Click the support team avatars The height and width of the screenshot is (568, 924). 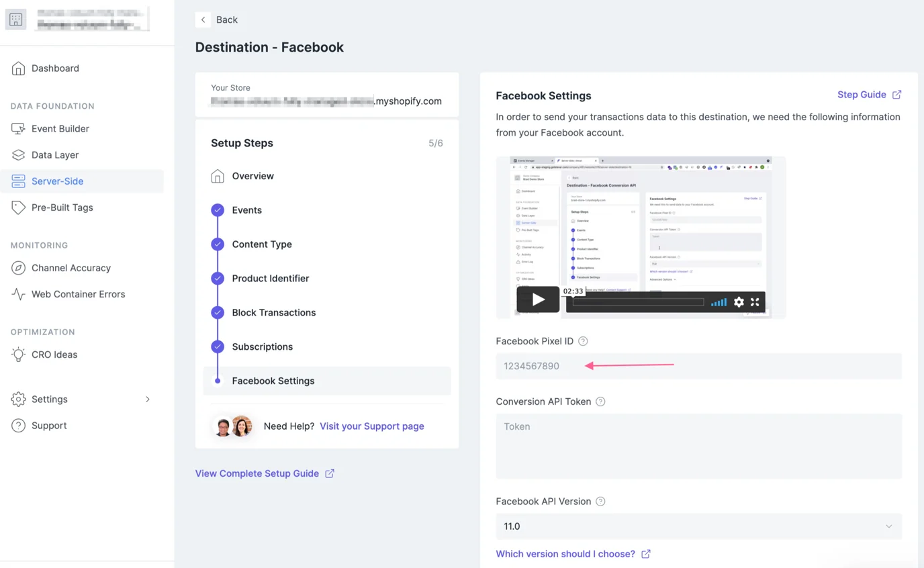pos(232,426)
